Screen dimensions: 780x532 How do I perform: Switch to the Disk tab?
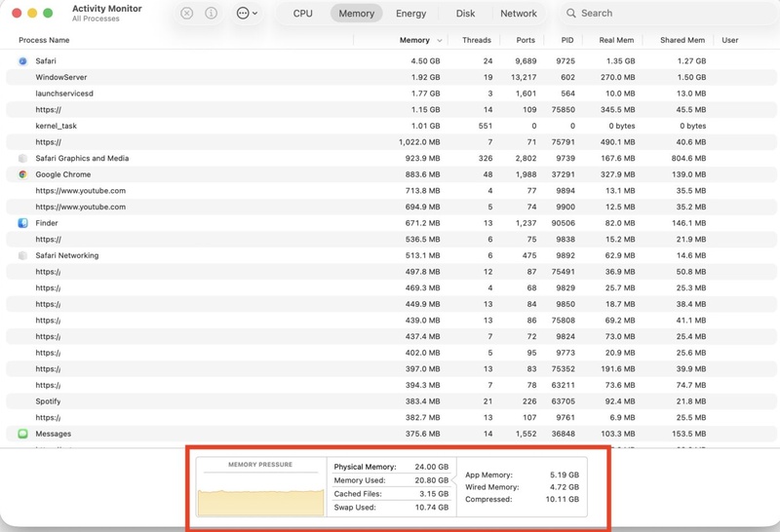pos(465,14)
